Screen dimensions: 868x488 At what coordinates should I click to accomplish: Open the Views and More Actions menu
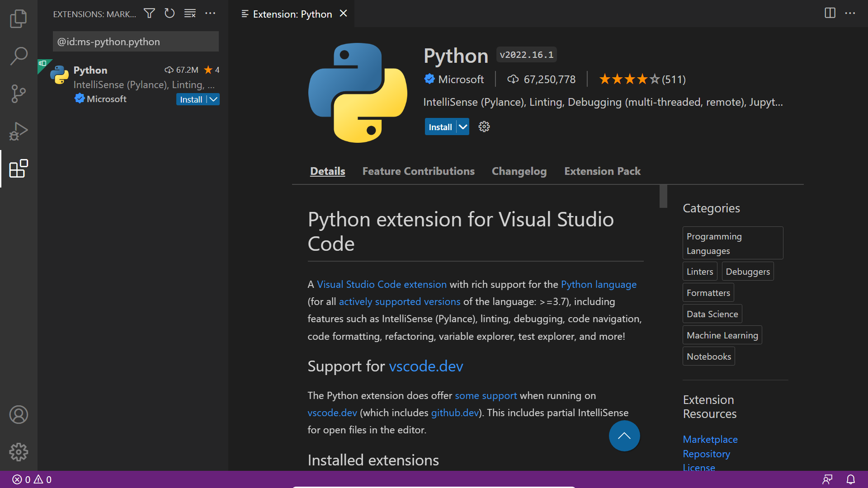click(211, 14)
